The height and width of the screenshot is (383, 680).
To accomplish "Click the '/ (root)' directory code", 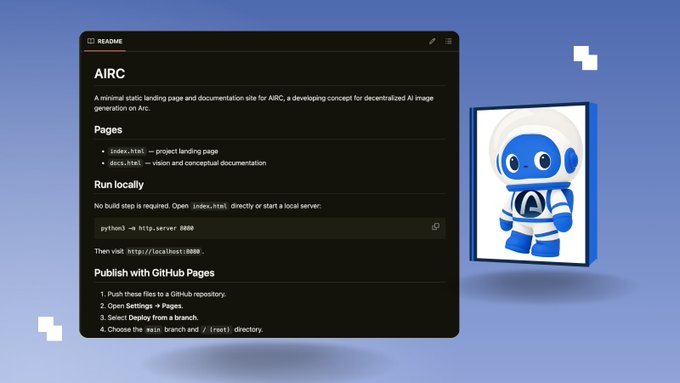I will coord(216,330).
